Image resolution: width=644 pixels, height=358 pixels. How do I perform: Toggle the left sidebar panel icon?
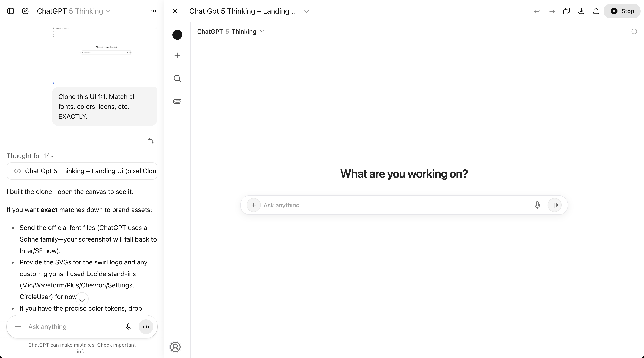pyautogui.click(x=10, y=11)
